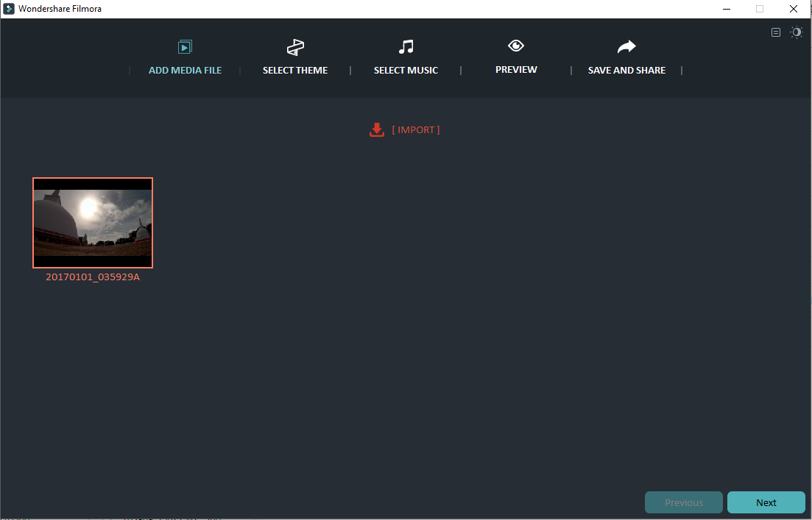Click the Add Media File label
The height and width of the screenshot is (520, 812).
[x=185, y=70]
